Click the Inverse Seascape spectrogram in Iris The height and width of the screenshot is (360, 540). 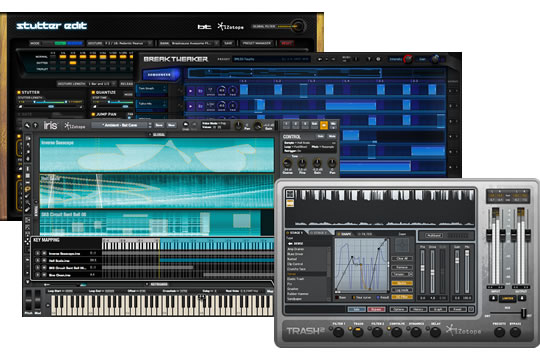coord(157,155)
